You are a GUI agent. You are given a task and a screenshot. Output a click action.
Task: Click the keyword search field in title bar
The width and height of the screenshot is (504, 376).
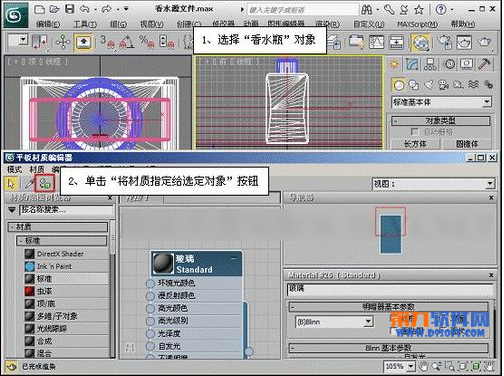point(303,10)
